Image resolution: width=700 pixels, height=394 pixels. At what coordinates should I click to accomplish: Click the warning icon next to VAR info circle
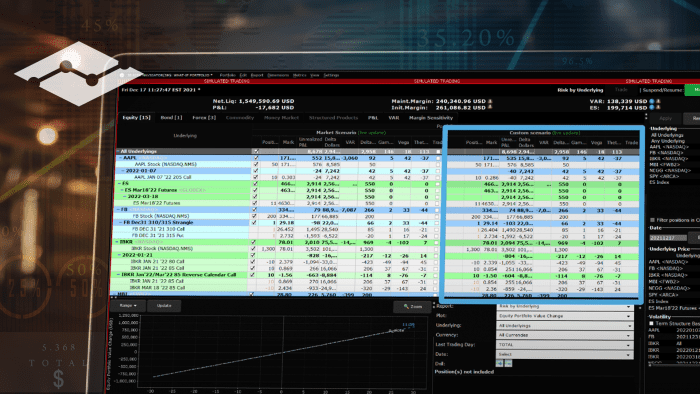click(x=658, y=101)
